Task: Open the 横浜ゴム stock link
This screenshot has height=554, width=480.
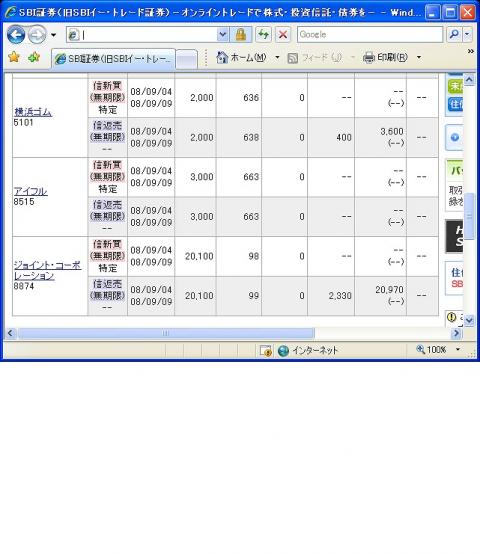Action: point(33,112)
